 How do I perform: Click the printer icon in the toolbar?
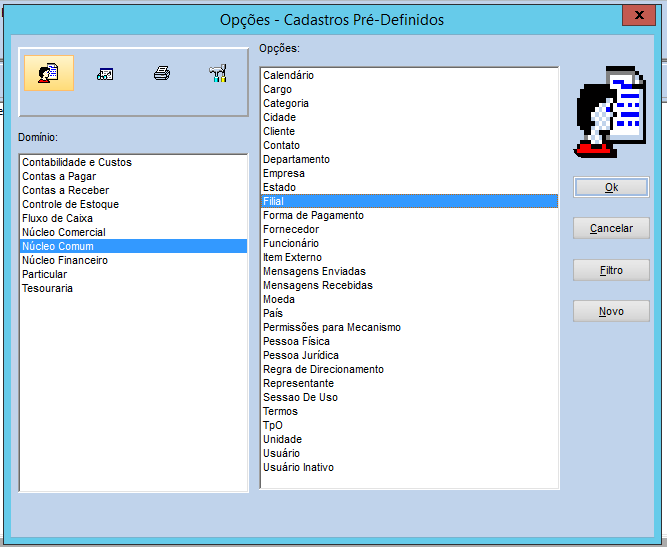click(161, 74)
